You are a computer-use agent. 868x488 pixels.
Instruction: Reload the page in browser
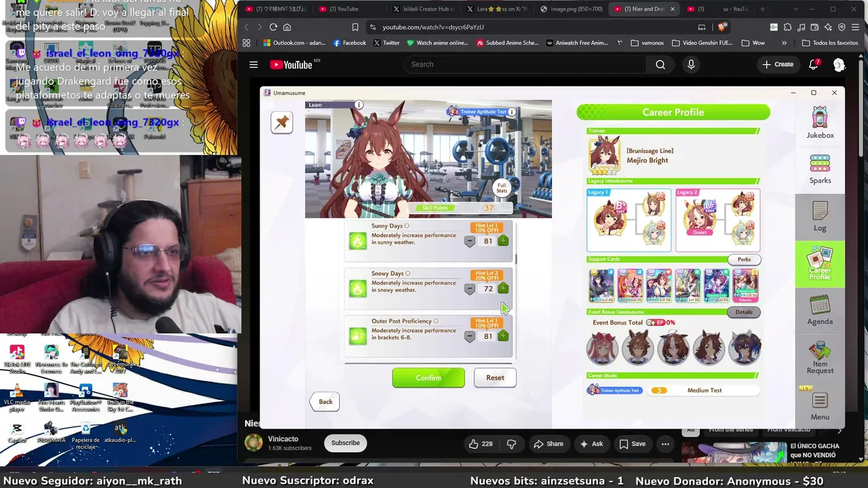pyautogui.click(x=273, y=27)
